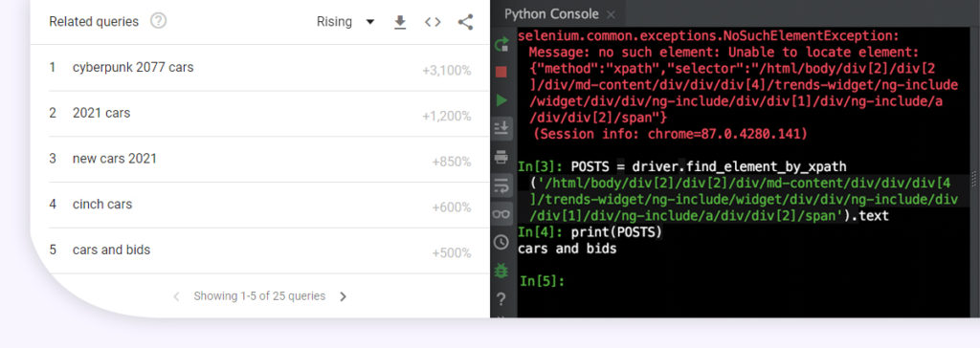Print console output
The width and height of the screenshot is (980, 348).
click(501, 157)
